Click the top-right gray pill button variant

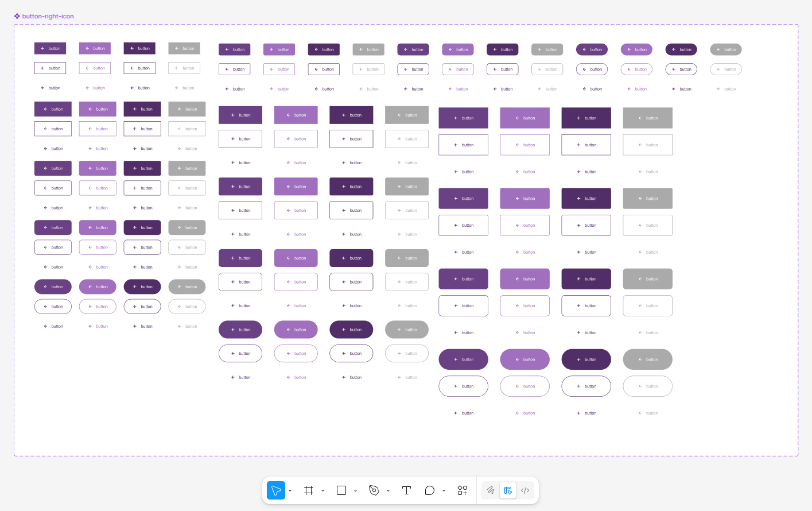tap(726, 49)
